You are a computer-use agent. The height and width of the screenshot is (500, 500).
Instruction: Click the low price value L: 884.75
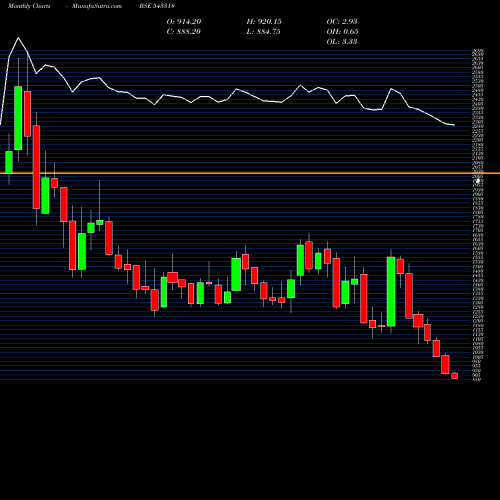[263, 32]
